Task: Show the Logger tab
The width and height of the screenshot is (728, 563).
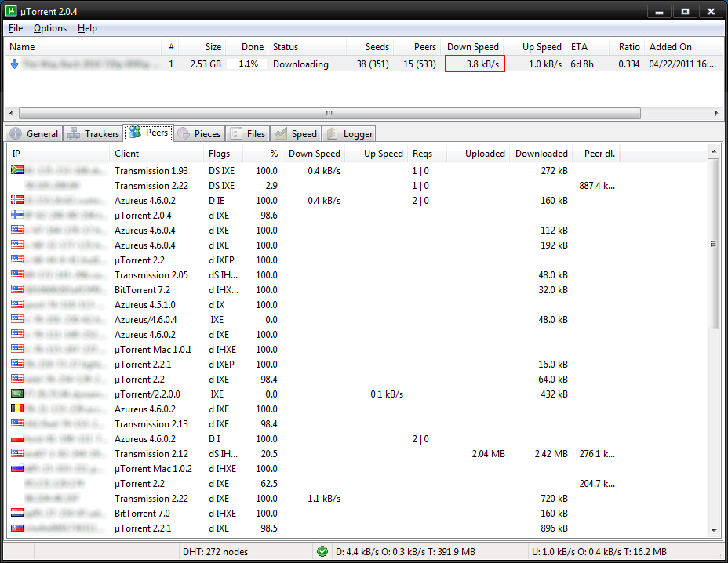Action: 350,134
